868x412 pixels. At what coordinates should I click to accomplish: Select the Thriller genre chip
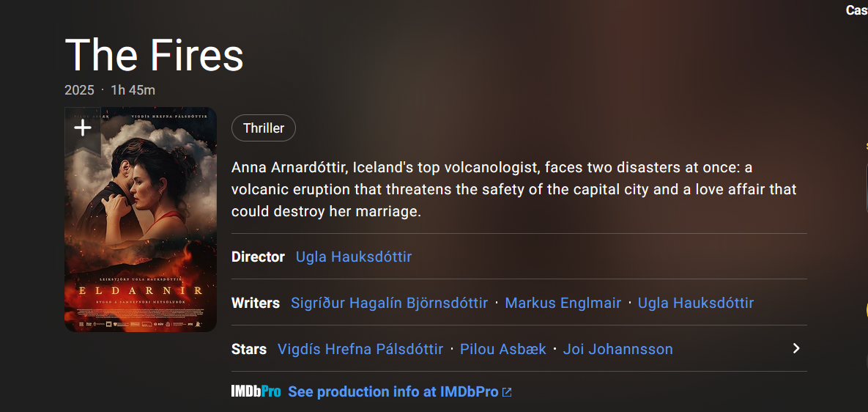point(264,128)
